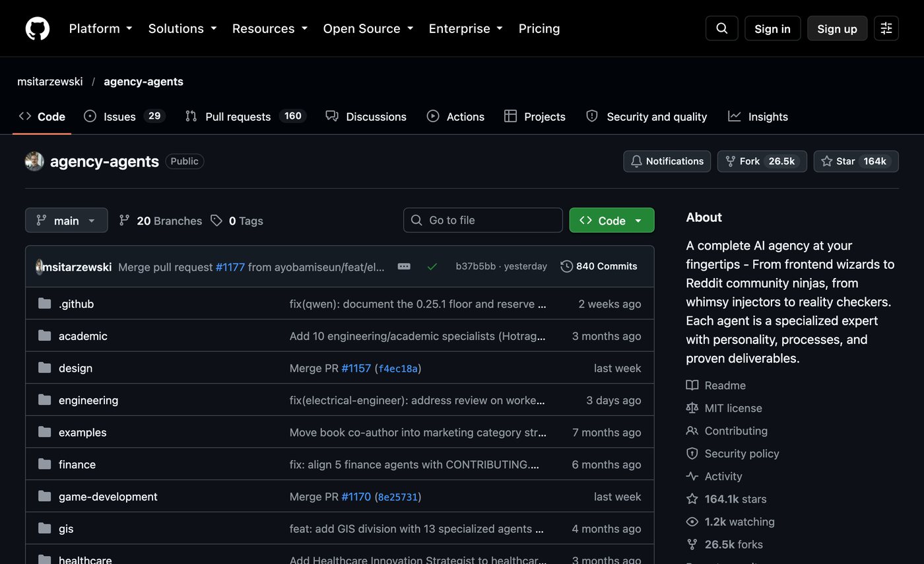Image resolution: width=924 pixels, height=564 pixels.
Task: Open pull request #1177 link
Action: click(230, 267)
